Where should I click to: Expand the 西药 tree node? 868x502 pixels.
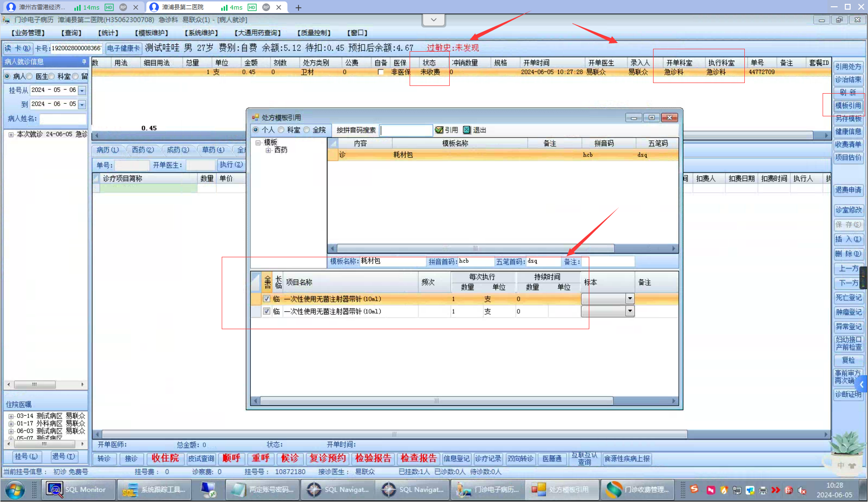268,150
